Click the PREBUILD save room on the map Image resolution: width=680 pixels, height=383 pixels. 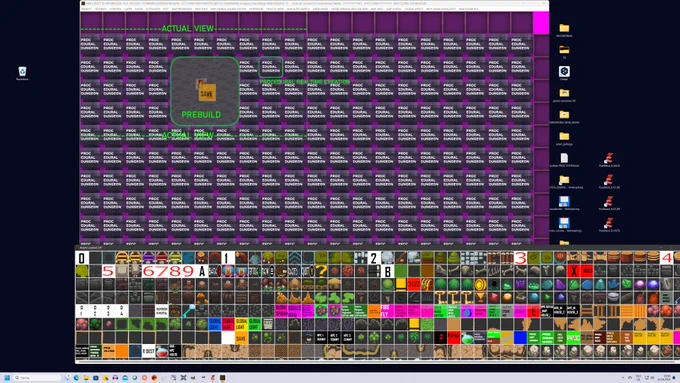click(205, 92)
